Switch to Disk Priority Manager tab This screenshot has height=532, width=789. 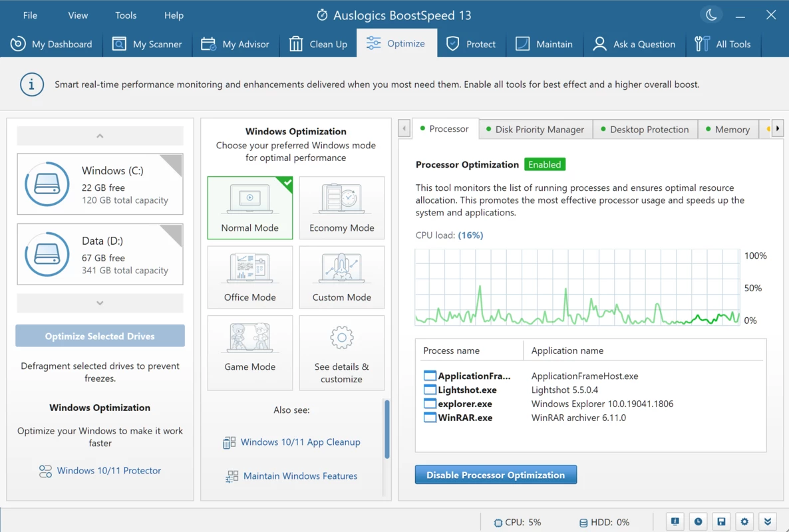point(536,129)
